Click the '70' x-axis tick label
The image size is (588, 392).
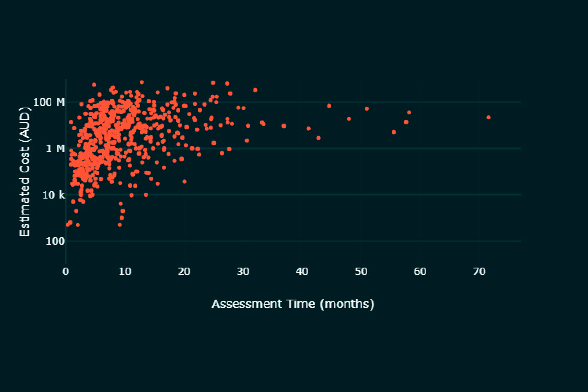point(479,272)
